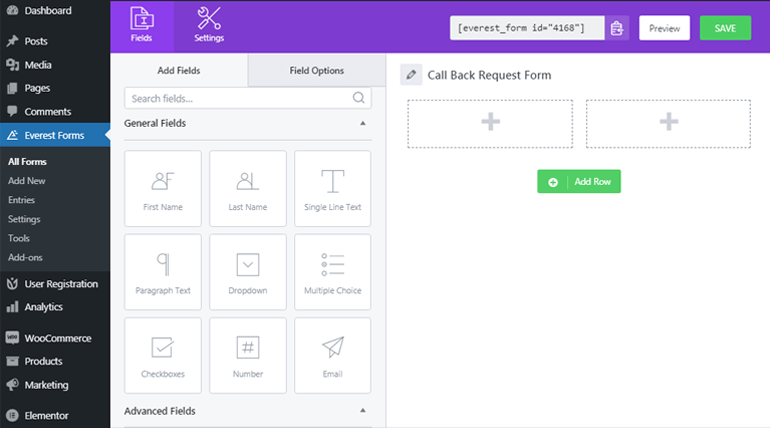Viewport: 770px width, 428px height.
Task: Collapse the Advanced Fields section
Action: [362, 410]
